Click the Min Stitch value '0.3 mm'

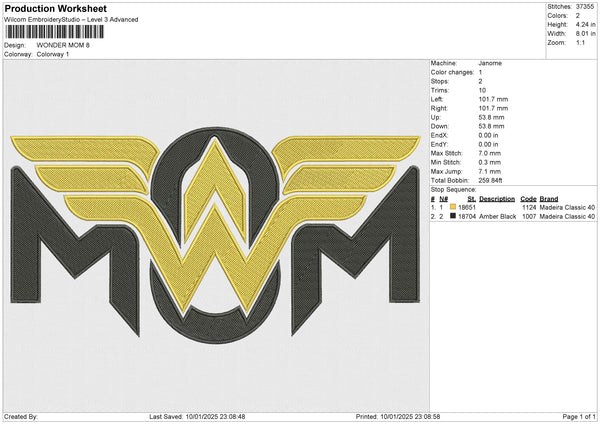(x=489, y=162)
